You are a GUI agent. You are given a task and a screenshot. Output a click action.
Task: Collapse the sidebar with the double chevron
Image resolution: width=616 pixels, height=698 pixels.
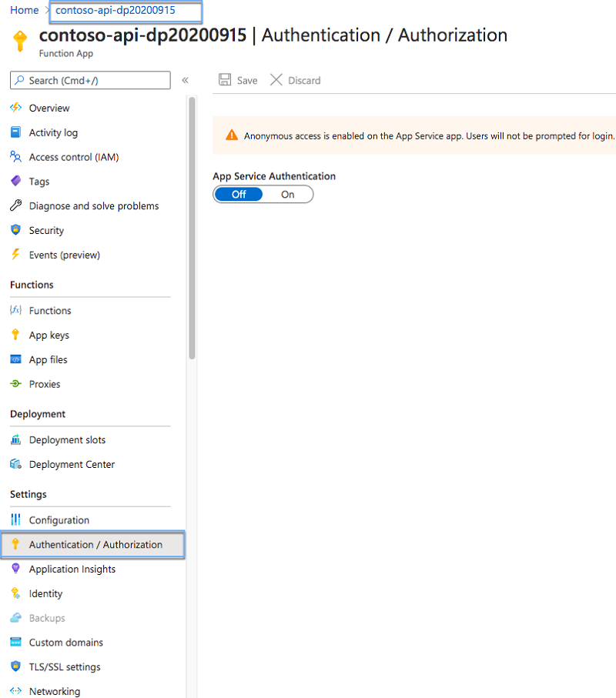click(185, 79)
